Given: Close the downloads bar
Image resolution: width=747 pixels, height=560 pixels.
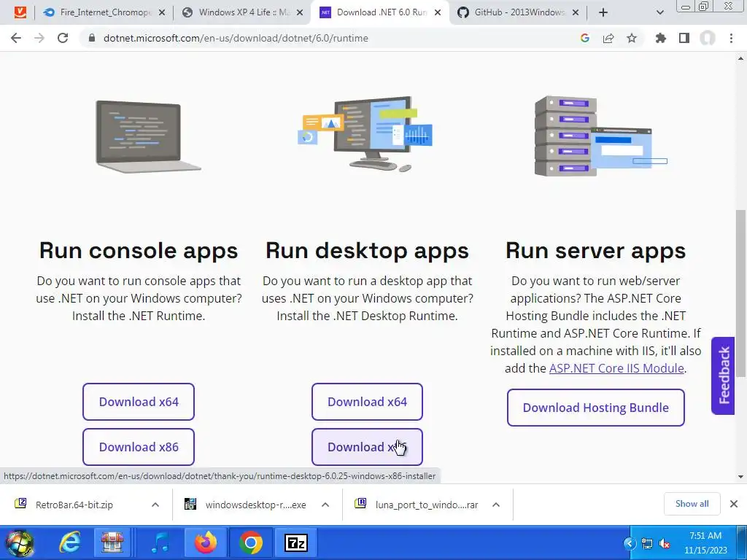Looking at the screenshot, I should click(x=734, y=504).
